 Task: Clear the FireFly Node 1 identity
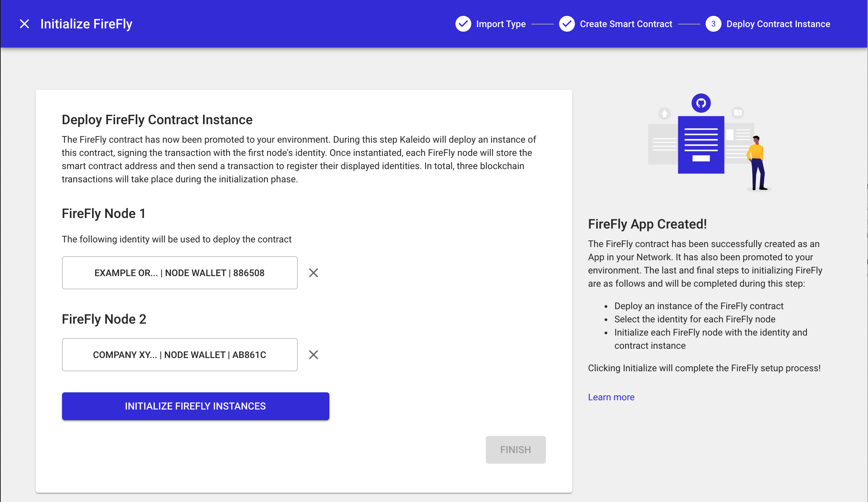pyautogui.click(x=314, y=273)
